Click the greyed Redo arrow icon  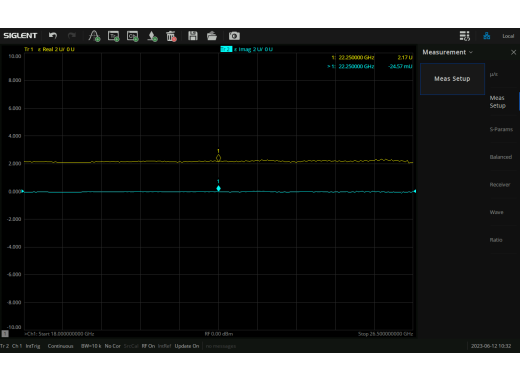click(72, 36)
